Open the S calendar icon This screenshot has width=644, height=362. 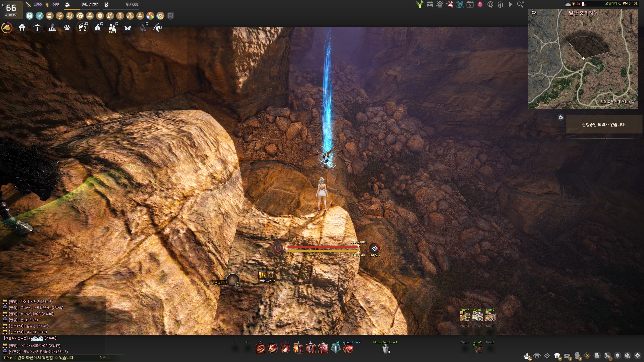[470, 5]
